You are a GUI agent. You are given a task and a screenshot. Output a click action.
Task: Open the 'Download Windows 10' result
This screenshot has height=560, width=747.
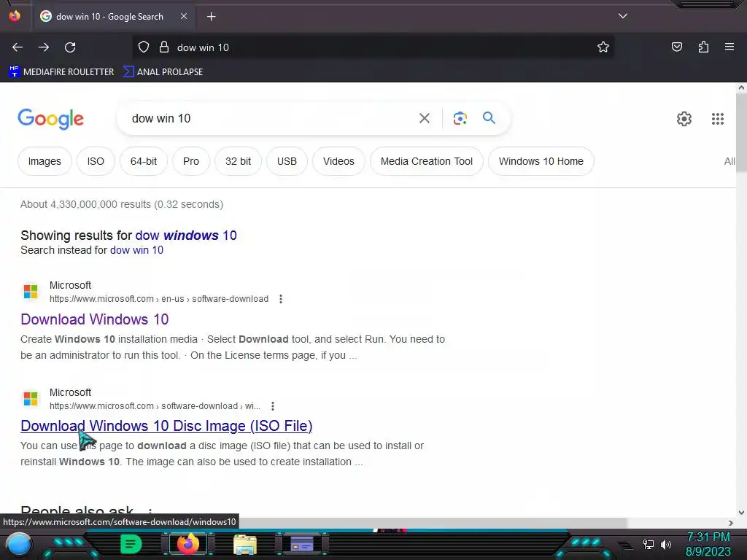tap(95, 319)
